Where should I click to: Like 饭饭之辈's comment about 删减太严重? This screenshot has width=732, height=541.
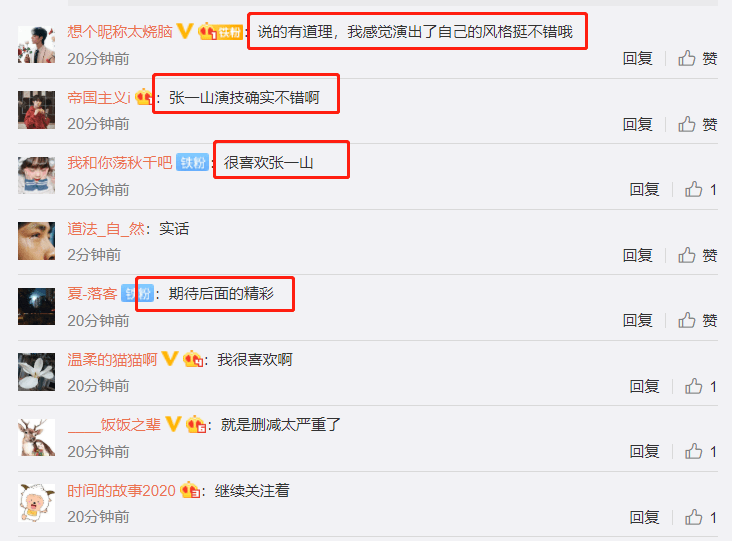tap(700, 451)
